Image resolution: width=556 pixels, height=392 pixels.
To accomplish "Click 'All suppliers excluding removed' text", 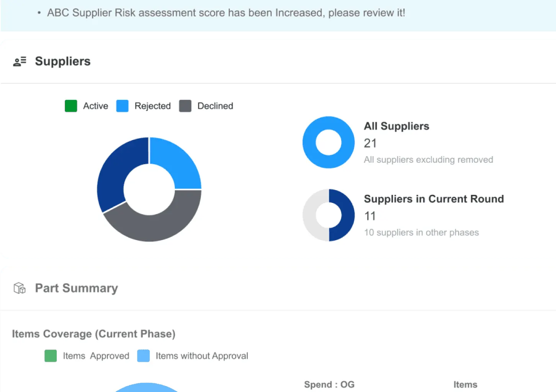I will pyautogui.click(x=428, y=160).
